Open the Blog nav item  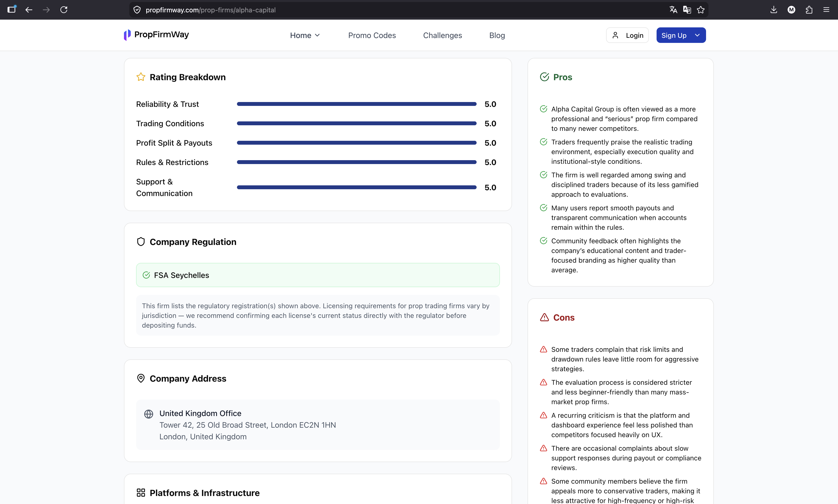tap(497, 35)
